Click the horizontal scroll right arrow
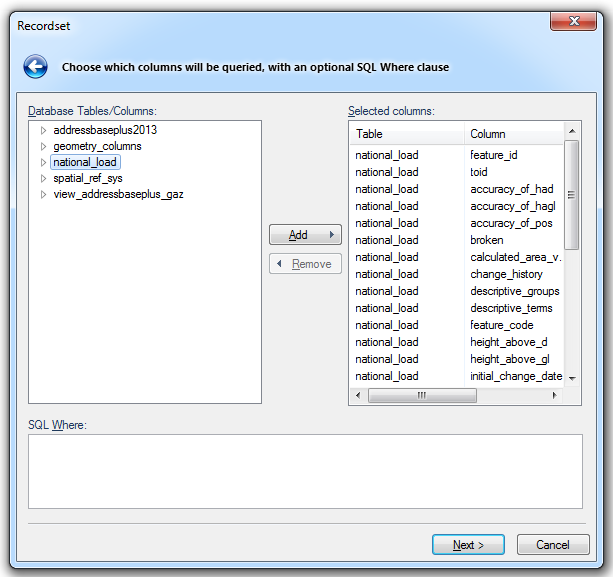The height and width of the screenshot is (577, 613). point(554,395)
